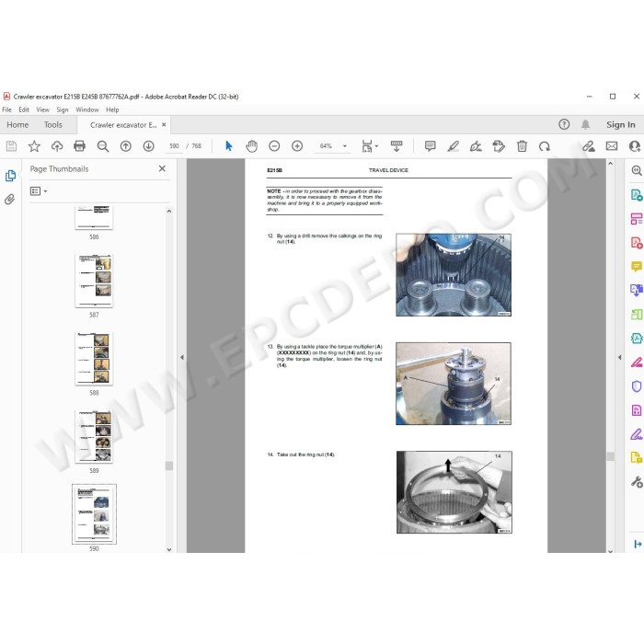Viewport: 644px width, 644px height.
Task: Open the fit page options dropdown
Action: [x=370, y=146]
